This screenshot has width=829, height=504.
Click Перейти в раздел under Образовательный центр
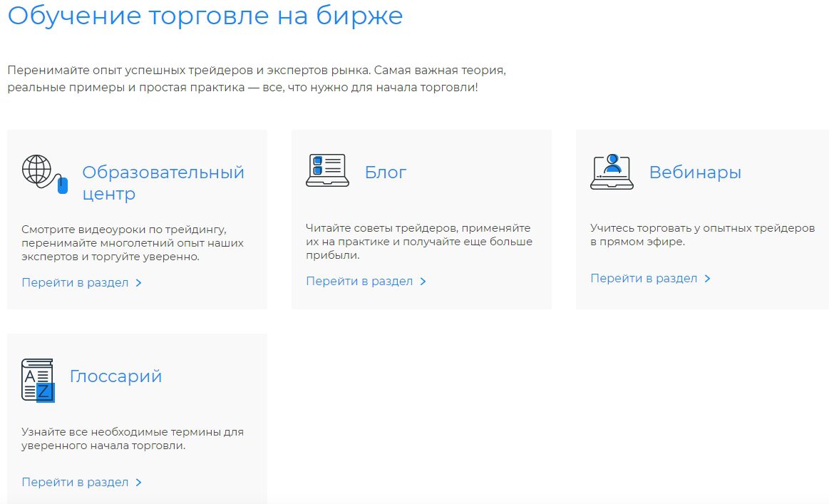(75, 282)
